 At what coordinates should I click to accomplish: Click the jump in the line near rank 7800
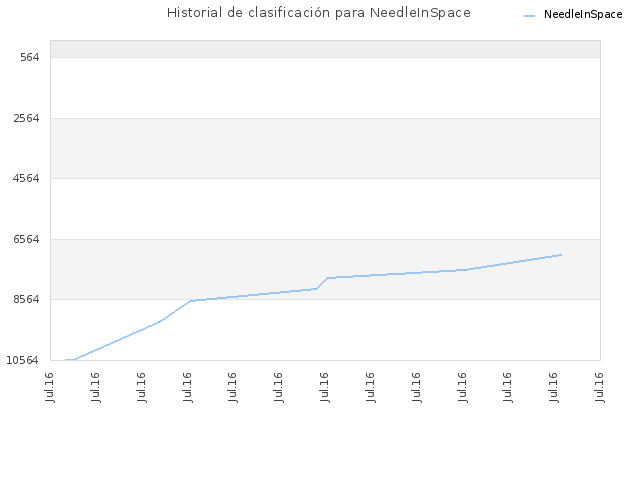322,283
